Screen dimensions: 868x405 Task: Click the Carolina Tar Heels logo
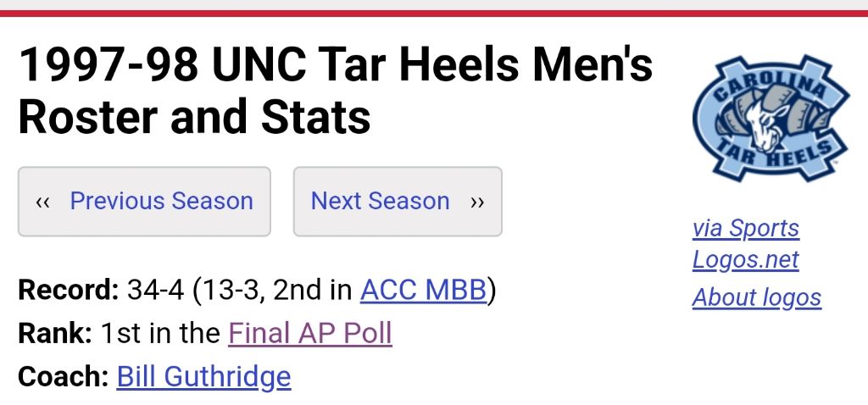(771, 118)
